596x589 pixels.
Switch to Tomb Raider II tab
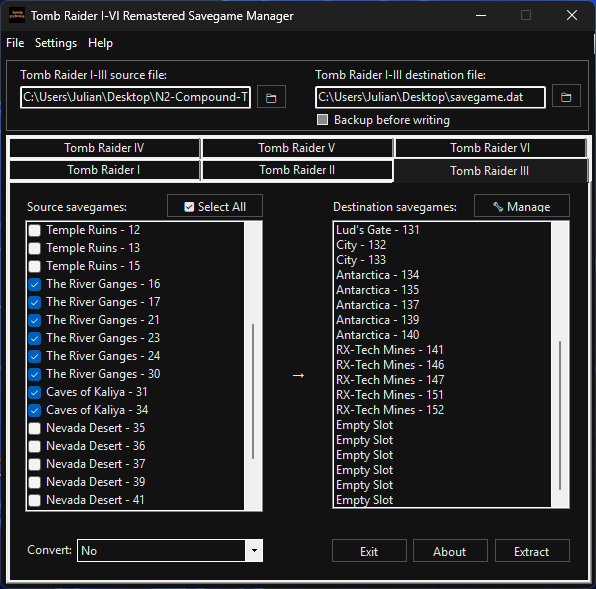coord(297,170)
